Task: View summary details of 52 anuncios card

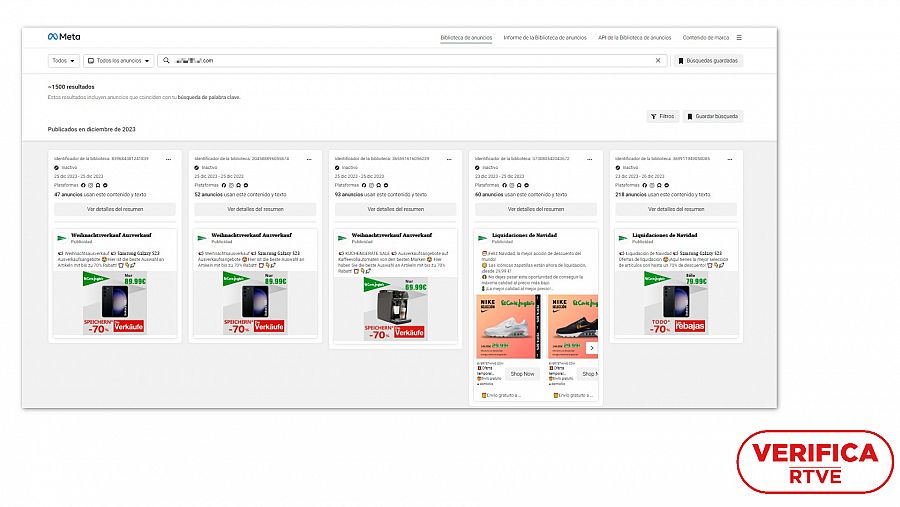Action: (x=255, y=209)
